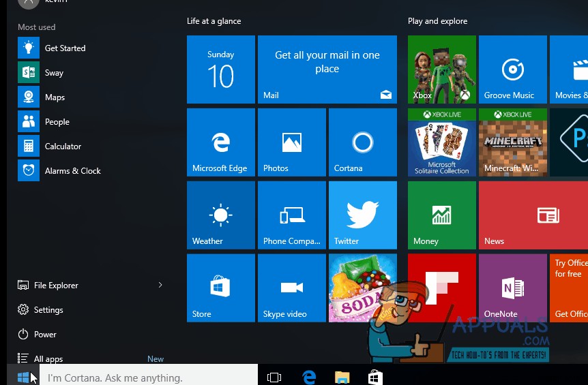Launch Candy Crush Soda tile
This screenshot has height=385, width=588.
[363, 288]
